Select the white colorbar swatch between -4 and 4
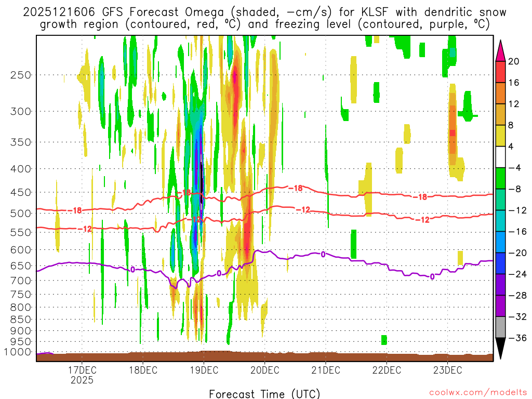The height and width of the screenshot is (399, 532). pyautogui.click(x=500, y=157)
